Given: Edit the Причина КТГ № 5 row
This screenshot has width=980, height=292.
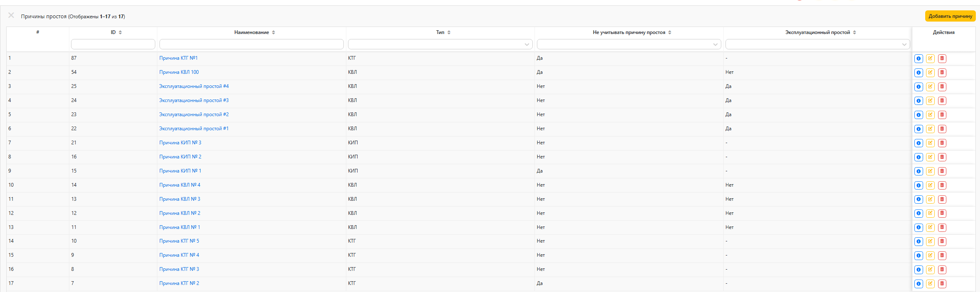Looking at the screenshot, I should click(x=930, y=241).
